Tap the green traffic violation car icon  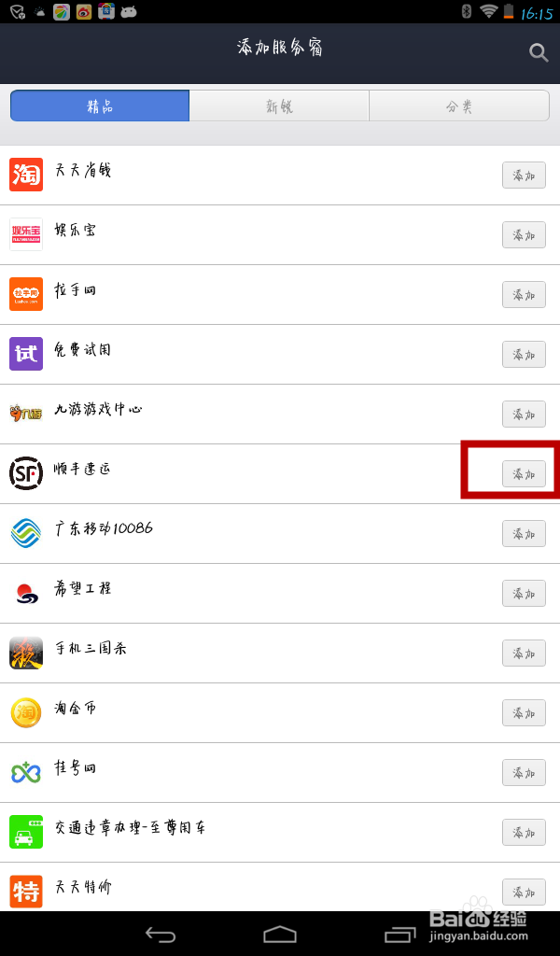coord(26,832)
